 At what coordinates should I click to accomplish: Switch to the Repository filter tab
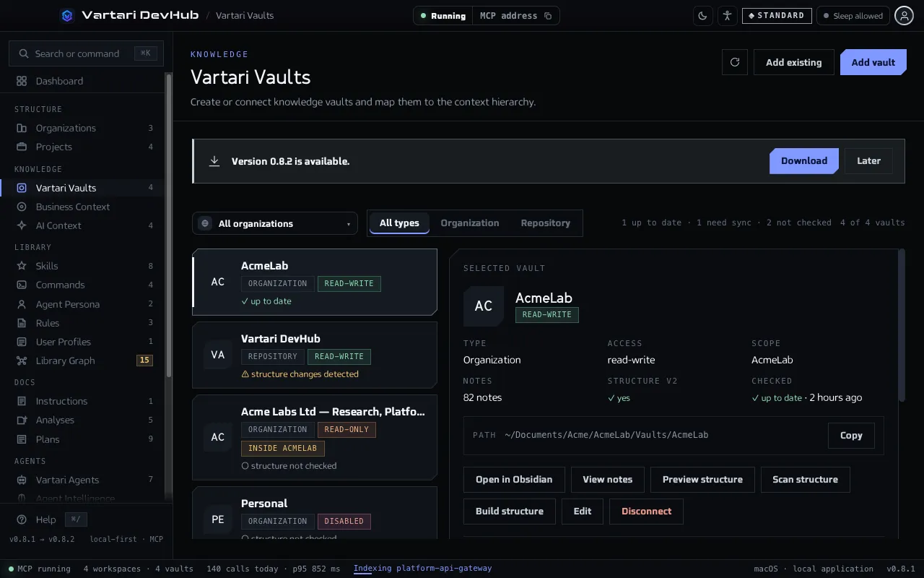546,223
